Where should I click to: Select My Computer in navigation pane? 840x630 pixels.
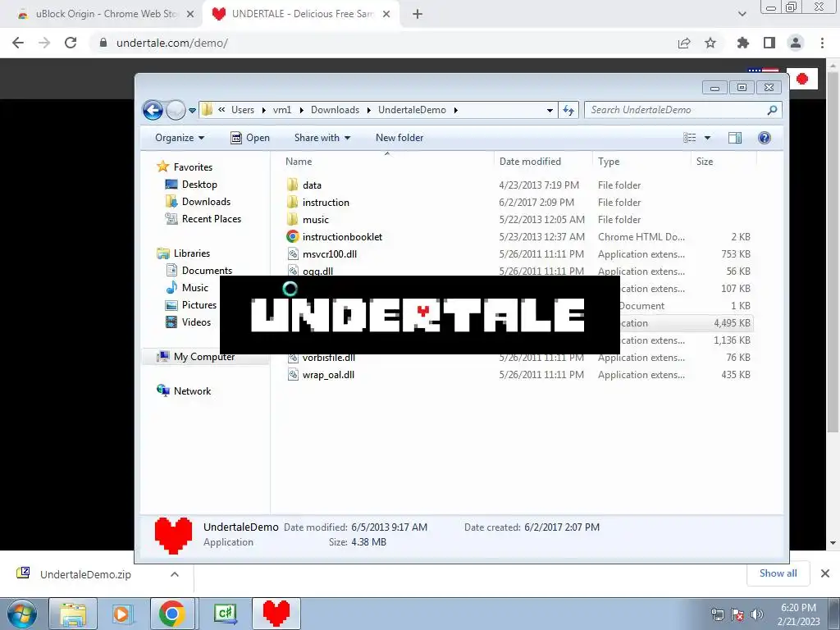click(x=196, y=357)
